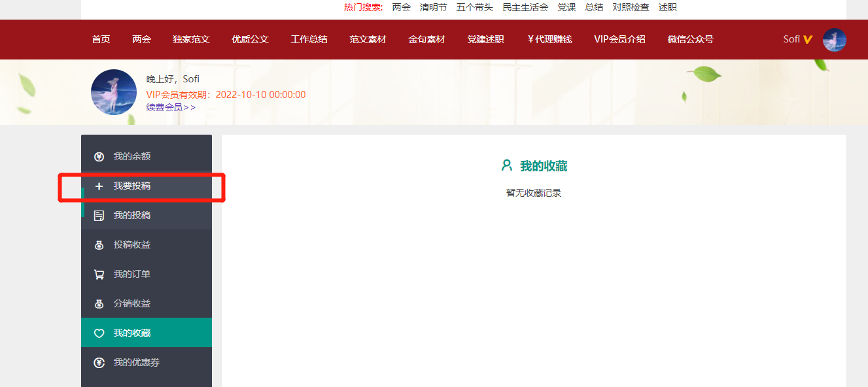This screenshot has height=387, width=868.
Task: Click the coupon icon beside 我的优惠券
Action: [x=99, y=363]
